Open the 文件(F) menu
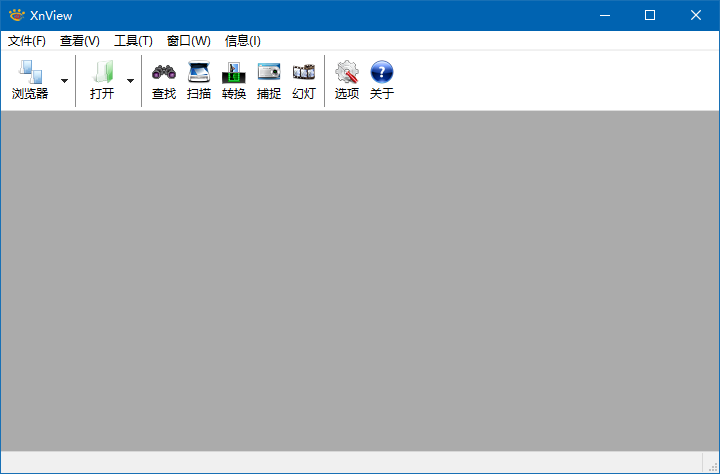Image resolution: width=720 pixels, height=474 pixels. tap(27, 41)
